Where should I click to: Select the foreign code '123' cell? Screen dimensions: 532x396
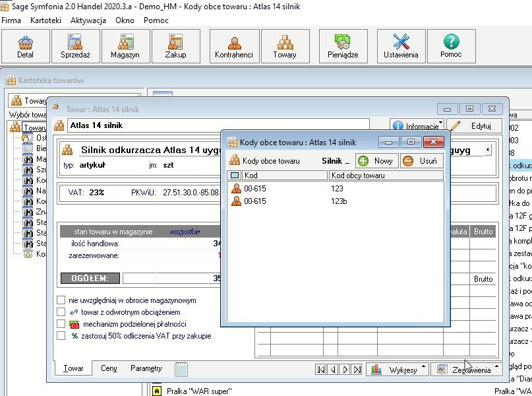(x=338, y=189)
